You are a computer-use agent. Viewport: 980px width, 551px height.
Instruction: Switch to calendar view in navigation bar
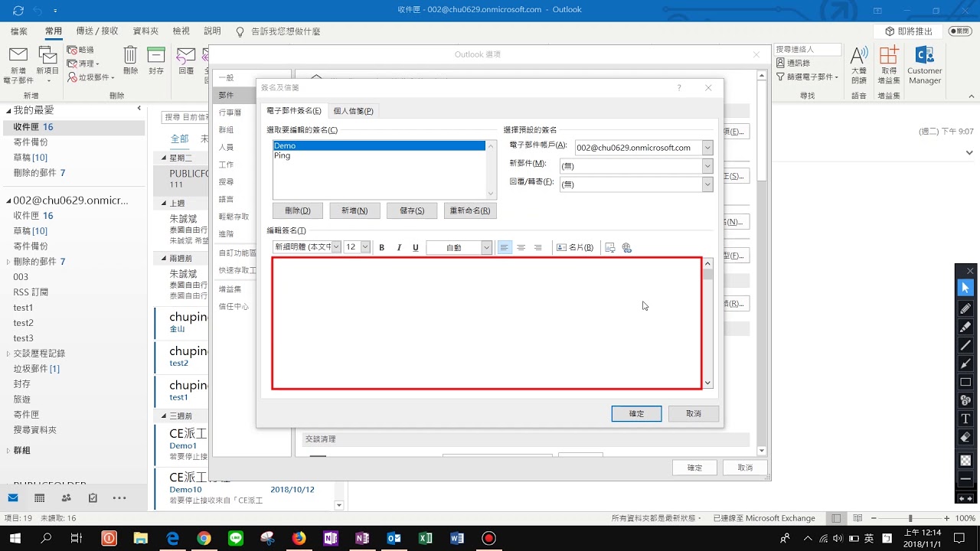40,497
